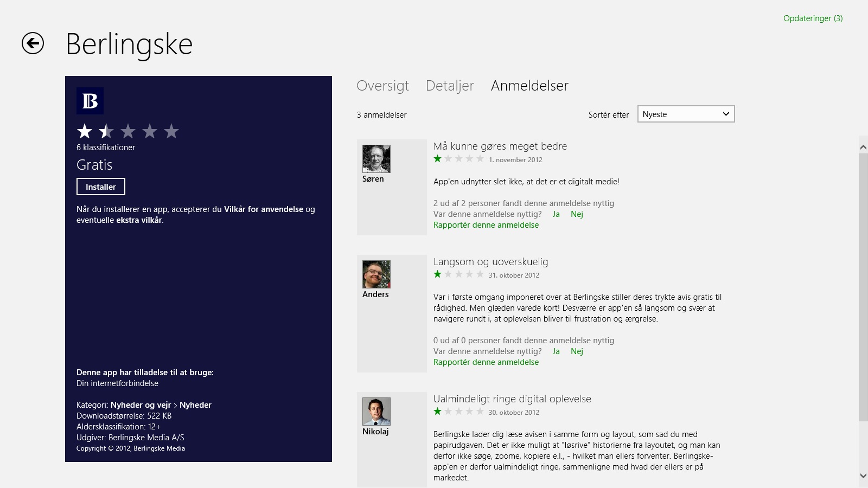
Task: Click the Berlingske B logo icon
Action: (x=90, y=101)
